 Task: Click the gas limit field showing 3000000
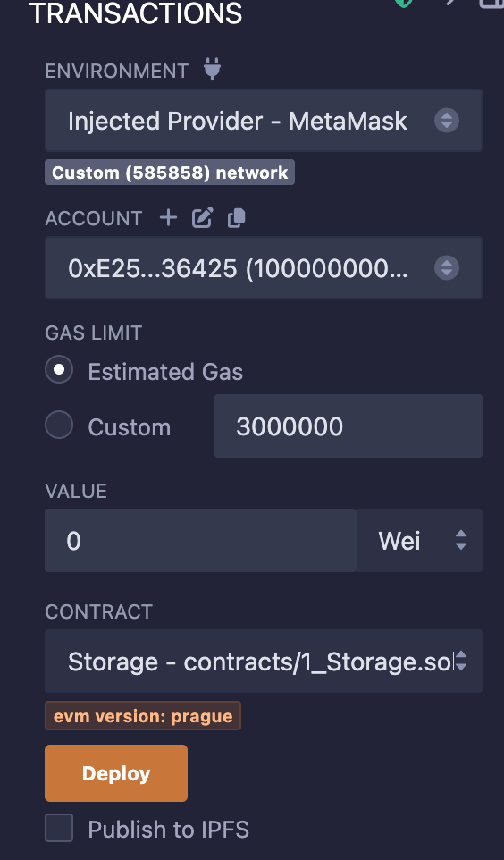[349, 426]
